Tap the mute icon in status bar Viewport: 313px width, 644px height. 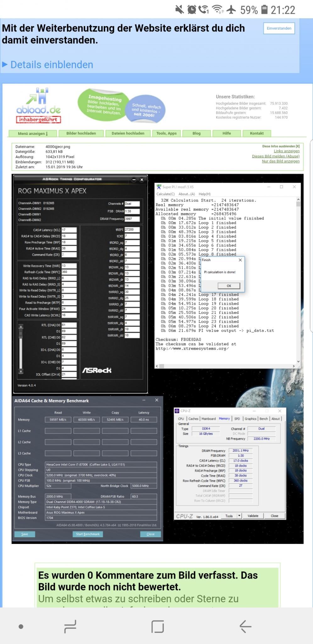point(180,10)
